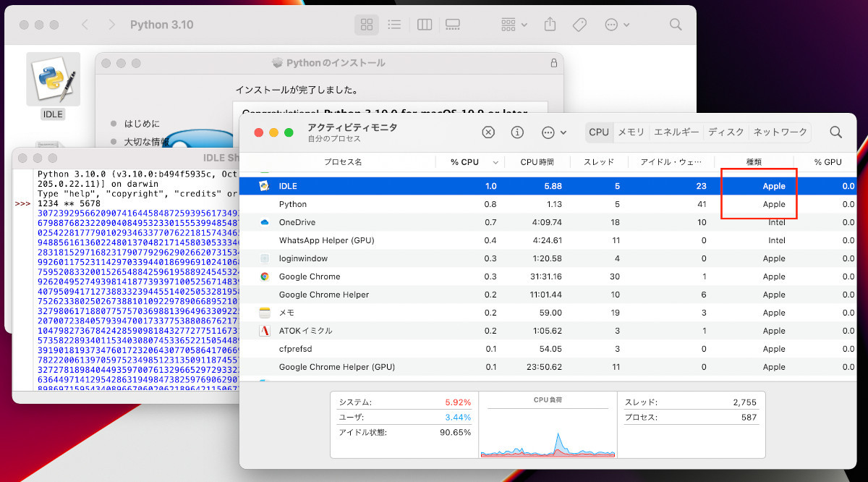The height and width of the screenshot is (482, 868).
Task: Click the Finder back navigation button
Action: tap(85, 25)
